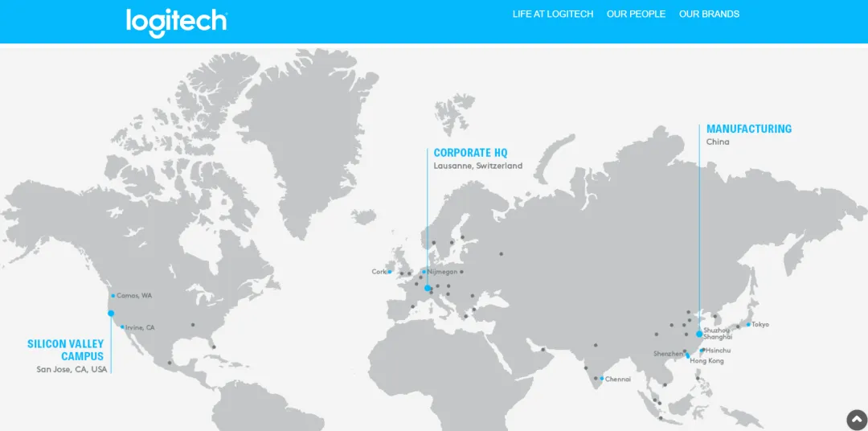Open the Our Brands menu item
The height and width of the screenshot is (431, 868).
pyautogui.click(x=709, y=14)
